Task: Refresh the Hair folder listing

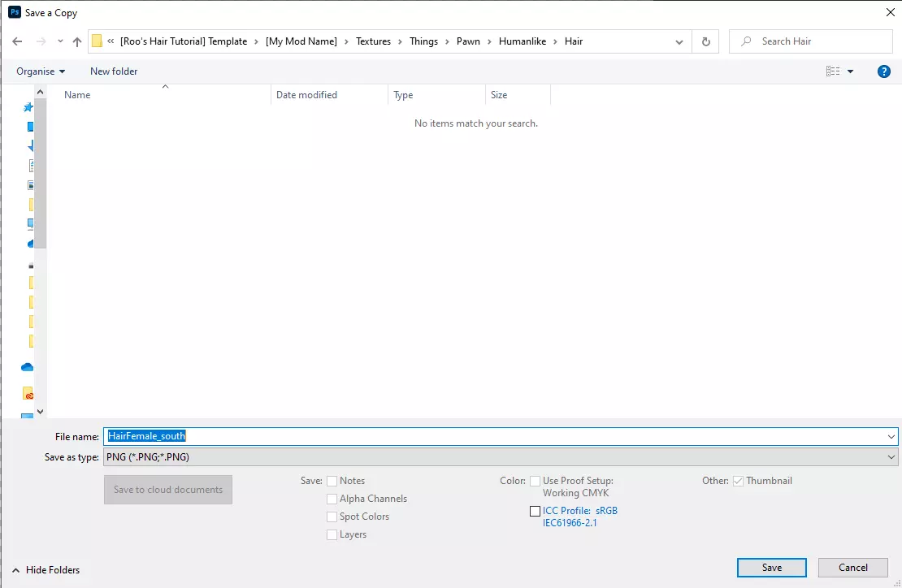Action: pyautogui.click(x=705, y=41)
